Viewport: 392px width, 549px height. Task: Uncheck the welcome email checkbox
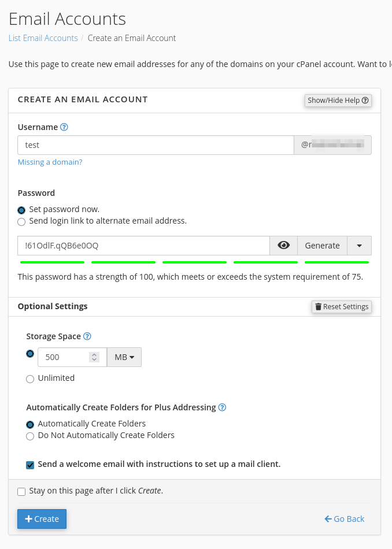[x=30, y=465]
